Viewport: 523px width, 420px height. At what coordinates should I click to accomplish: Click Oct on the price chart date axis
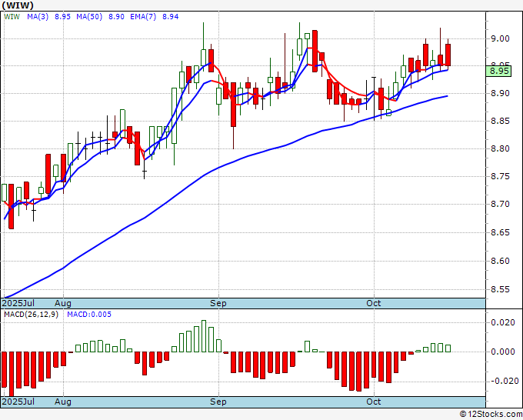point(374,303)
